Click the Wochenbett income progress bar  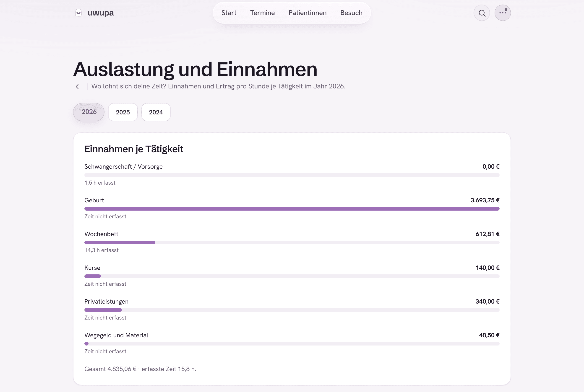[292, 242]
